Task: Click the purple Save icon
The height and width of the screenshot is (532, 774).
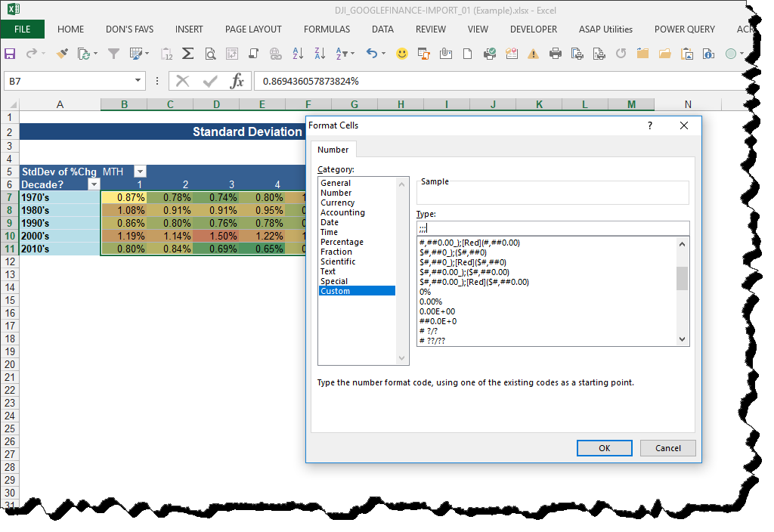Action: [10, 54]
